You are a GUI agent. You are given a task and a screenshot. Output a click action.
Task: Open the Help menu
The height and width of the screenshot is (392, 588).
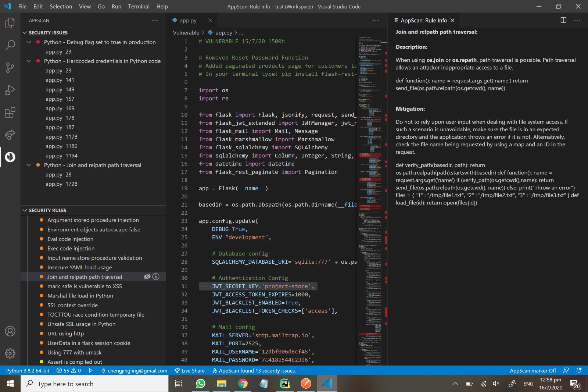162,6
